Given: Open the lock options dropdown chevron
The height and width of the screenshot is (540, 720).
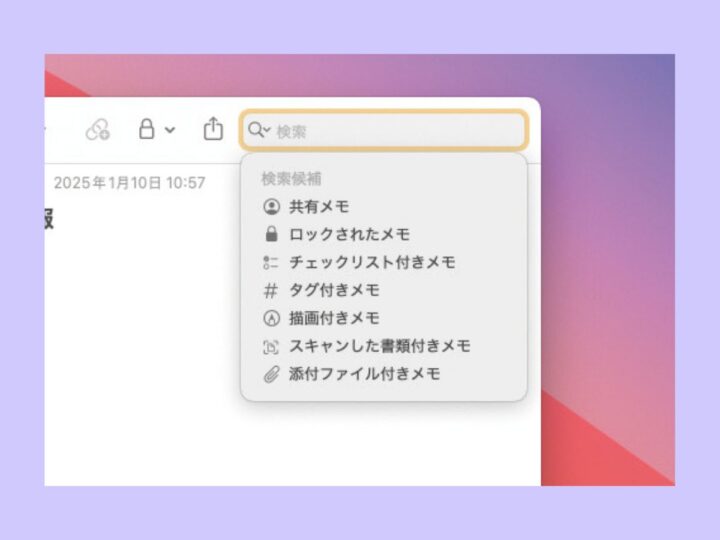Looking at the screenshot, I should pos(170,130).
